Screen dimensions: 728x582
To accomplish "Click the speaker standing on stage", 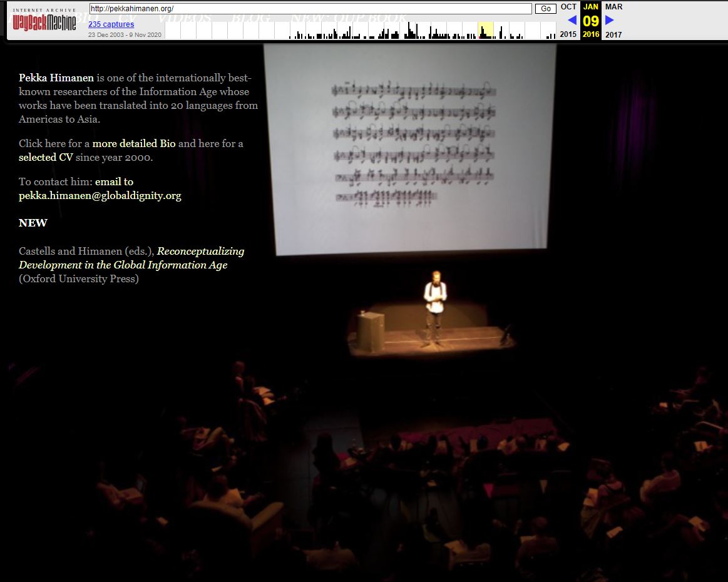I will click(x=435, y=307).
